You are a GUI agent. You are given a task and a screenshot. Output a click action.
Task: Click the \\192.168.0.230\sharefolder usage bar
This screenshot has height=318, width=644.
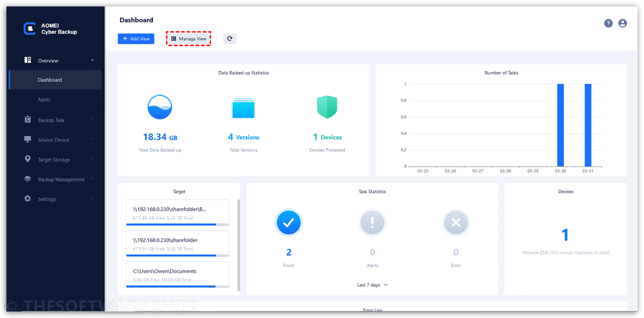point(178,255)
